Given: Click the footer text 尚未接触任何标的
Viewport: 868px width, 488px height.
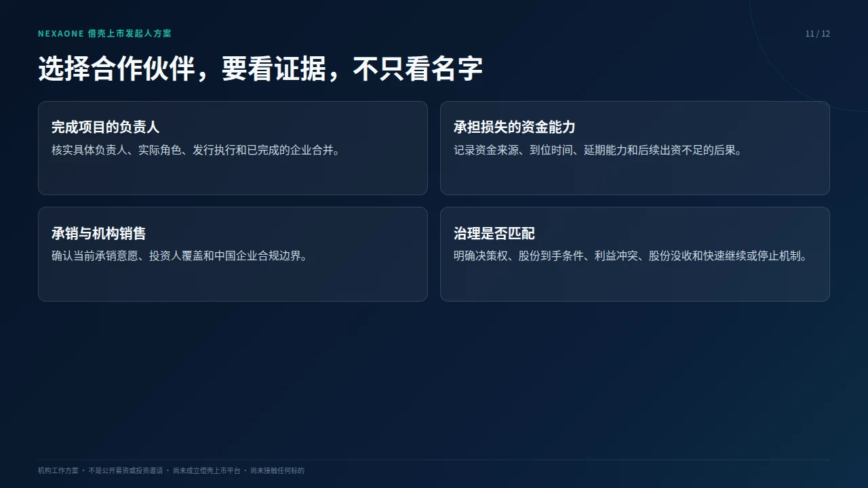Looking at the screenshot, I should pyautogui.click(x=277, y=470).
